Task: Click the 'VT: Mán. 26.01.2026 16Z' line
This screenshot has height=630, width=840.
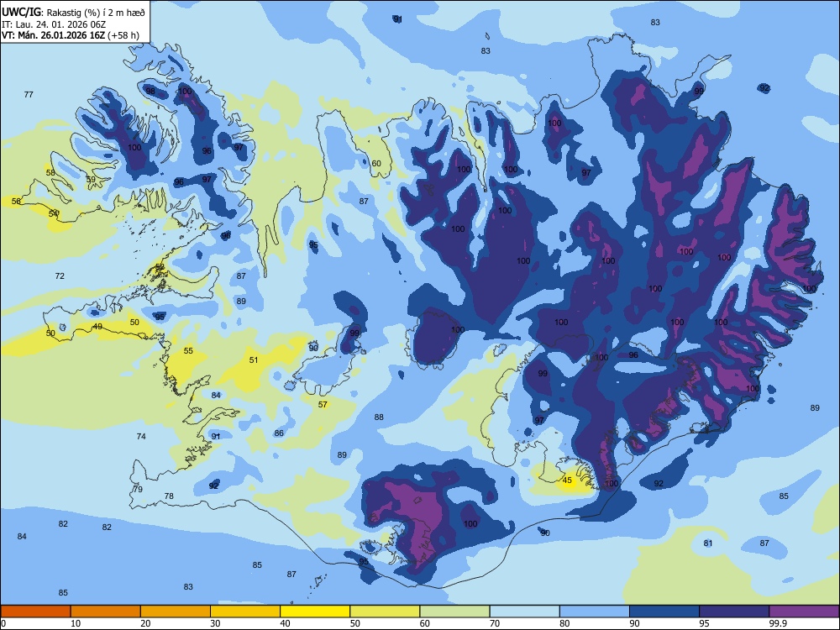Action: 54,35
